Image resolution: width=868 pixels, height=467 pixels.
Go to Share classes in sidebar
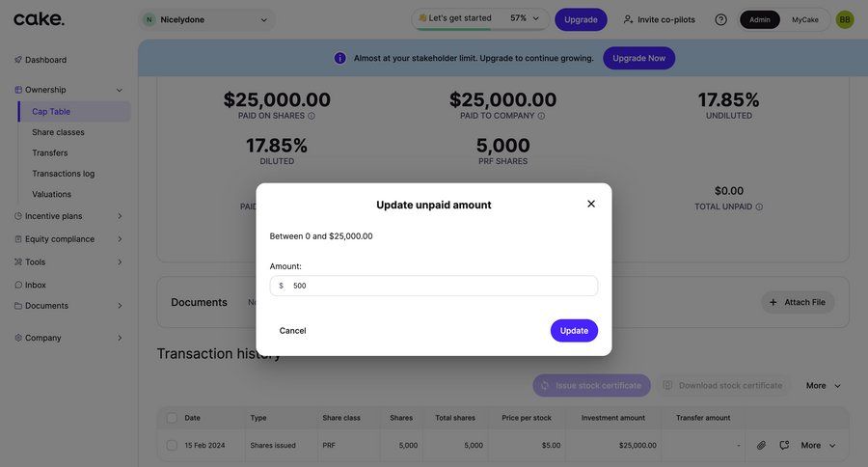point(58,132)
